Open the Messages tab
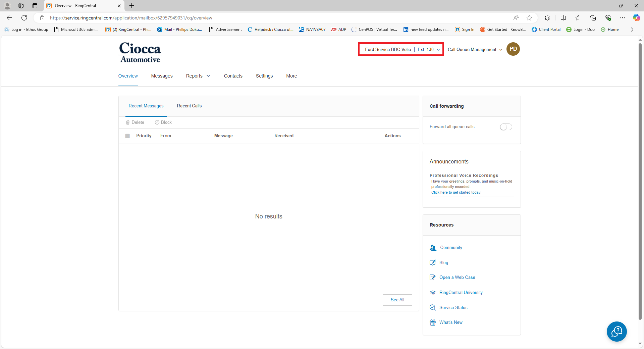Viewport: 644px width, 349px height. coord(162,76)
